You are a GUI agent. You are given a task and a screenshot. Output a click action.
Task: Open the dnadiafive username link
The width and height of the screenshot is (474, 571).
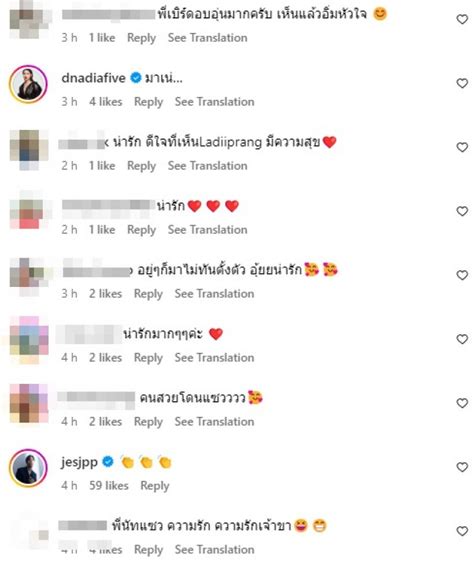pyautogui.click(x=94, y=78)
